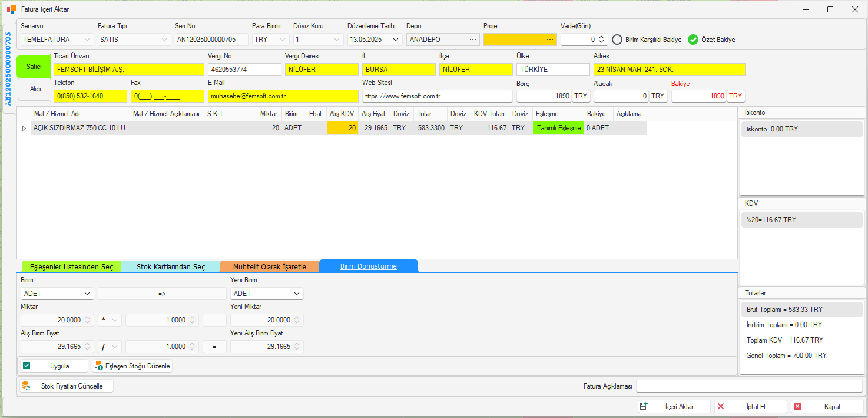The image size is (868, 418).
Task: Open the Senaryo dropdown
Action: coord(88,40)
